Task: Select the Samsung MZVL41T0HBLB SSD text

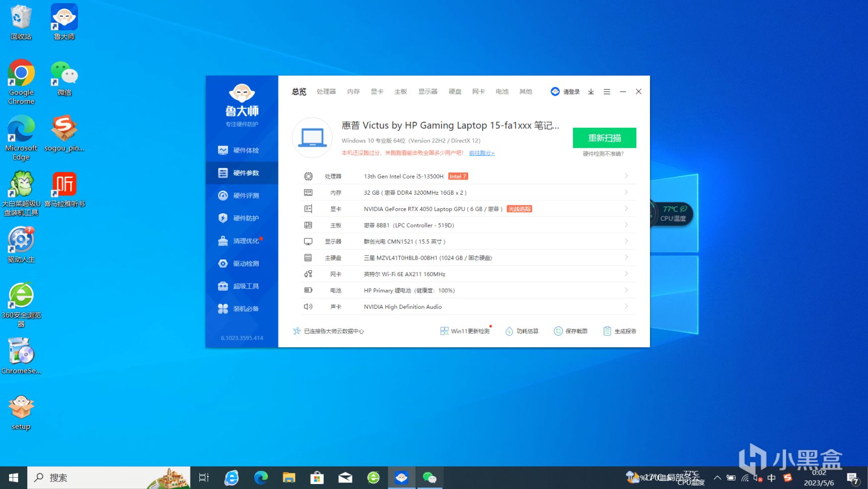Action: coord(428,258)
